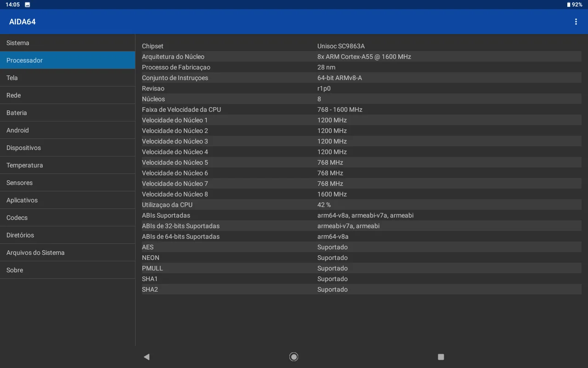
Task: Tap the Velocidade do Núcleo 6 label
Action: tap(175, 173)
